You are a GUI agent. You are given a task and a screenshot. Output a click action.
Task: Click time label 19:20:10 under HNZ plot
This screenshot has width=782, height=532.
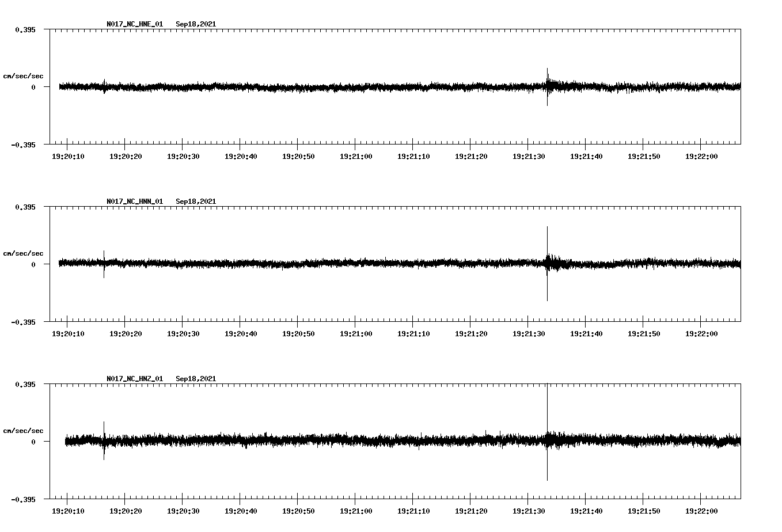click(x=68, y=511)
